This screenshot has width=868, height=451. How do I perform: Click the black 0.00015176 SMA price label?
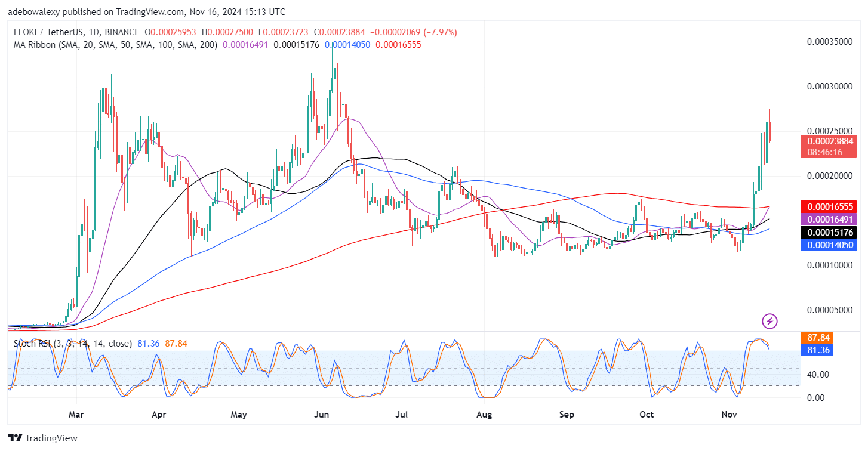(x=830, y=233)
